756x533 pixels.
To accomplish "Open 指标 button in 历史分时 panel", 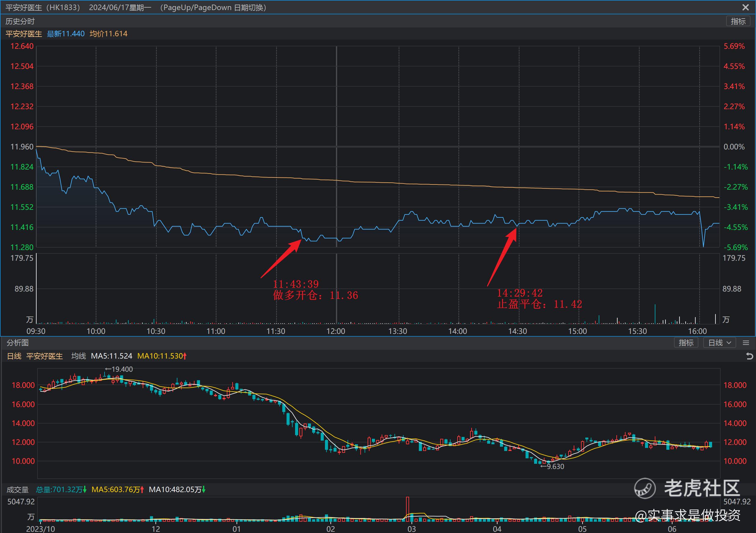I will point(738,21).
